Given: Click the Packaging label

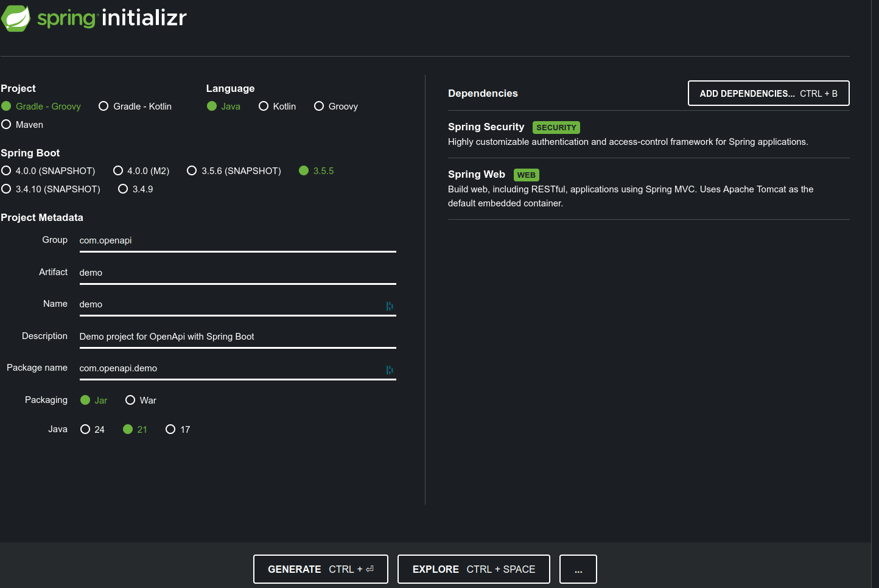Looking at the screenshot, I should click(46, 400).
